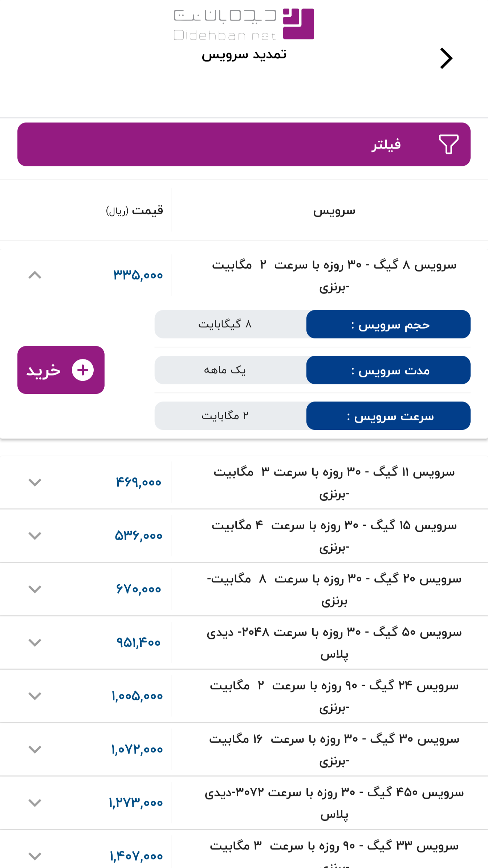
Task: Expand the 670,000 rial service chevron
Action: pyautogui.click(x=35, y=589)
